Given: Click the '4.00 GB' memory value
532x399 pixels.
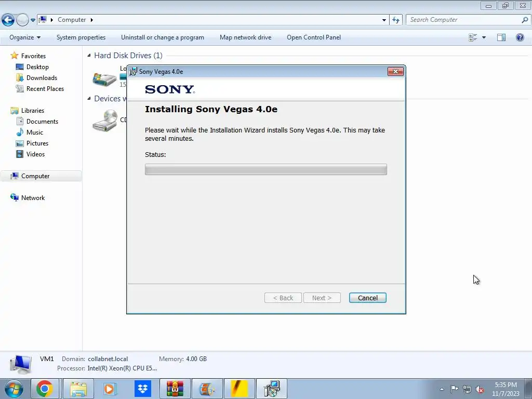Looking at the screenshot, I should pyautogui.click(x=196, y=358).
